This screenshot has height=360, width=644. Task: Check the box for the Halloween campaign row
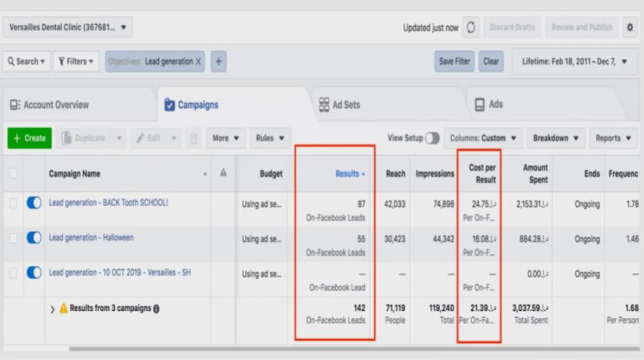13,238
